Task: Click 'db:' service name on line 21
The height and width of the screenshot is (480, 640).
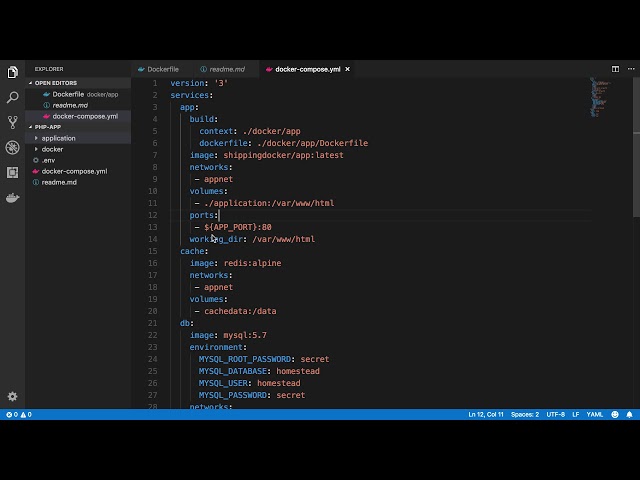Action: point(187,323)
